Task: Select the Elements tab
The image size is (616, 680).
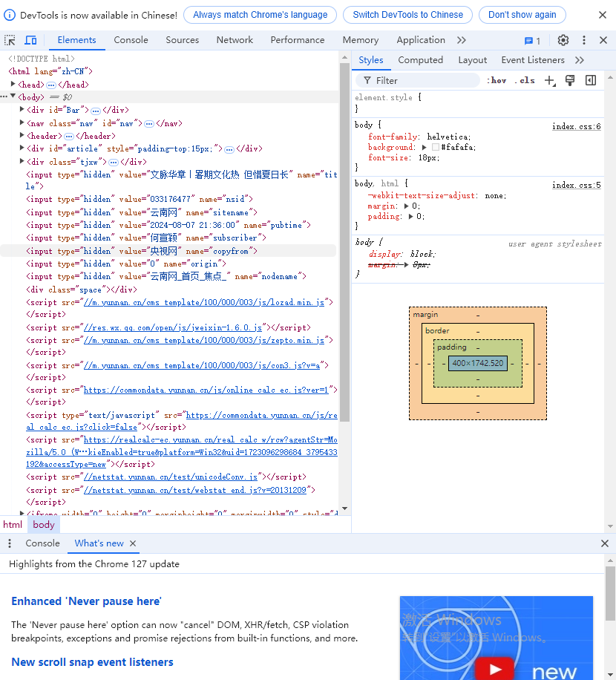Action: click(76, 40)
